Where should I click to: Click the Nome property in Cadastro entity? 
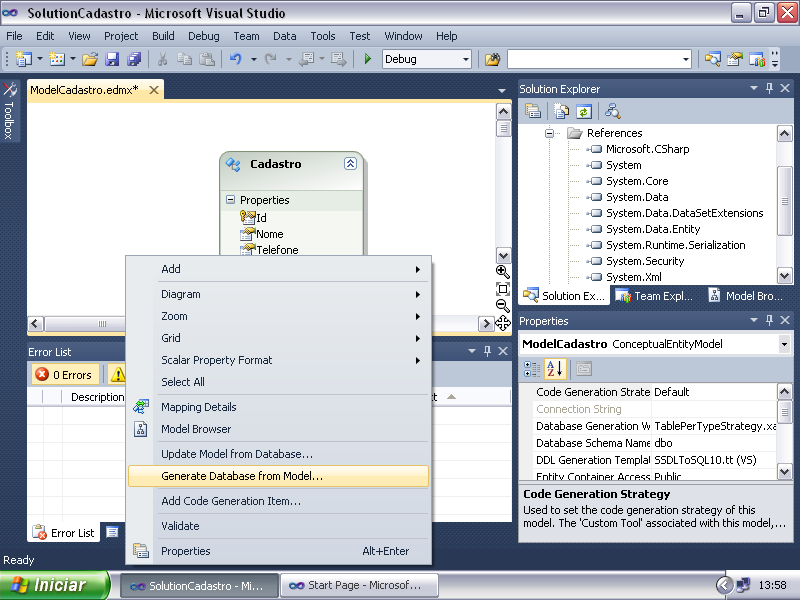point(269,234)
